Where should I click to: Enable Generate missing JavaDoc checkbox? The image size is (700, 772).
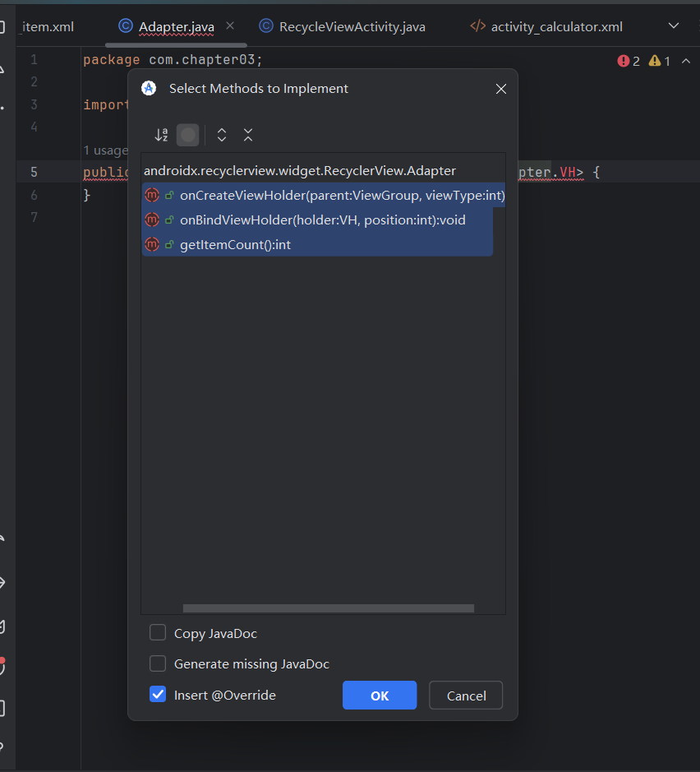(x=158, y=663)
